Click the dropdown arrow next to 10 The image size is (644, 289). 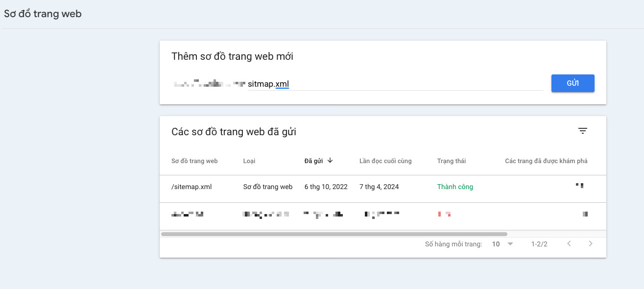point(509,243)
